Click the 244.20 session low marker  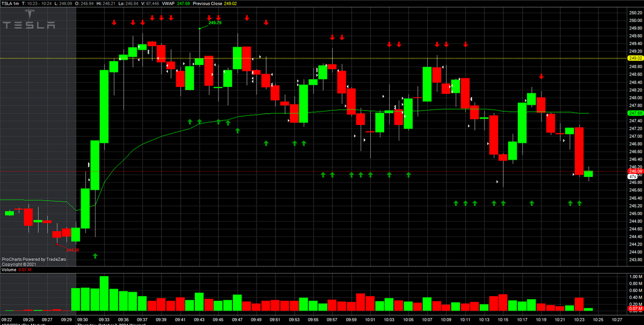tap(72, 250)
